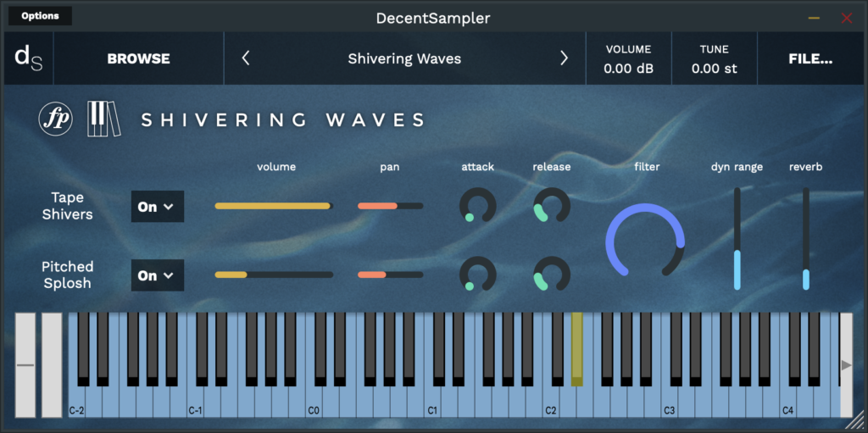
Task: Close the DecentSampler window
Action: 847,19
